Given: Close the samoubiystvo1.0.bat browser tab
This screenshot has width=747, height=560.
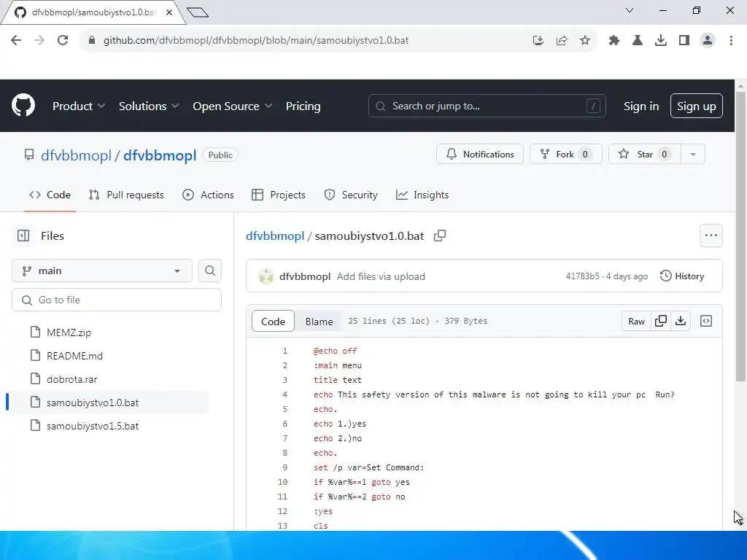Looking at the screenshot, I should point(169,12).
